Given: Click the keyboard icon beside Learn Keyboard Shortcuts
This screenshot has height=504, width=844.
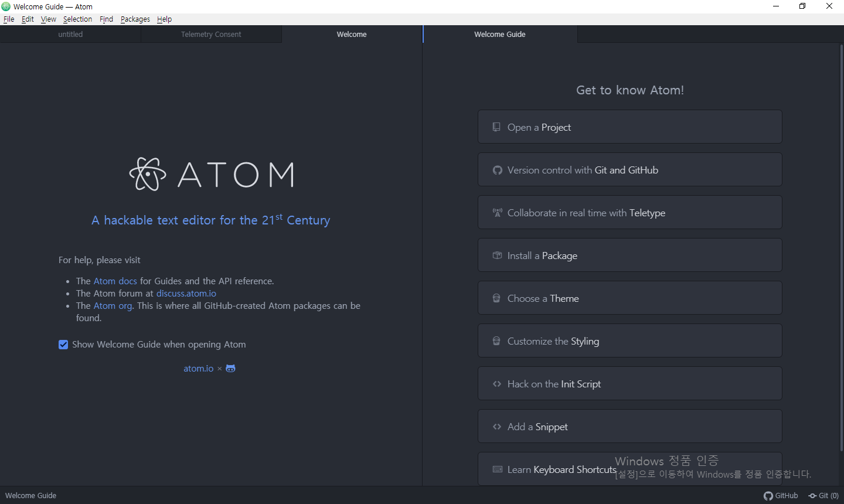Looking at the screenshot, I should tap(498, 469).
